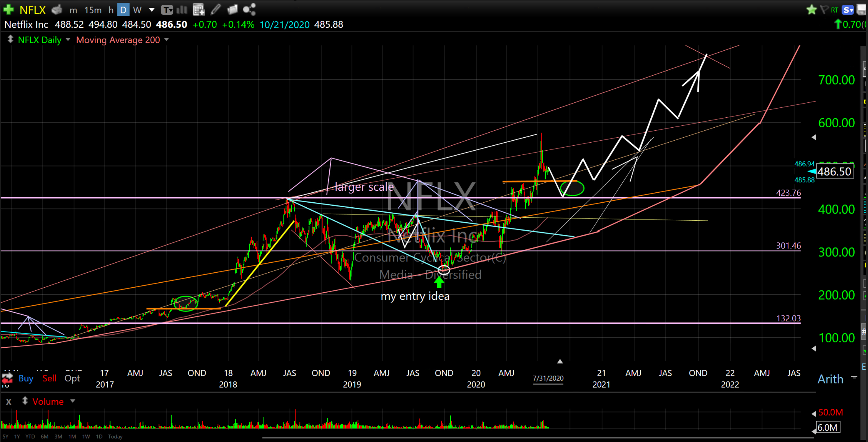Switch to the weekly W timeframe
The image size is (868, 442).
tap(137, 10)
